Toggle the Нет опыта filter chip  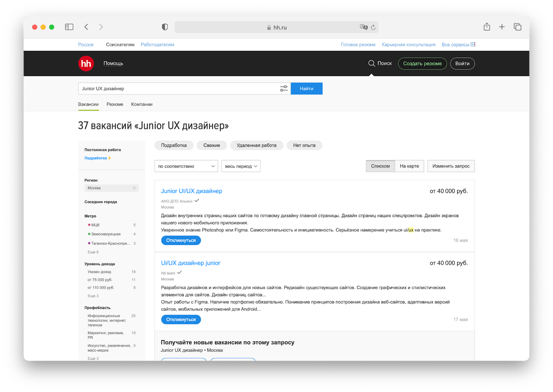tap(304, 146)
